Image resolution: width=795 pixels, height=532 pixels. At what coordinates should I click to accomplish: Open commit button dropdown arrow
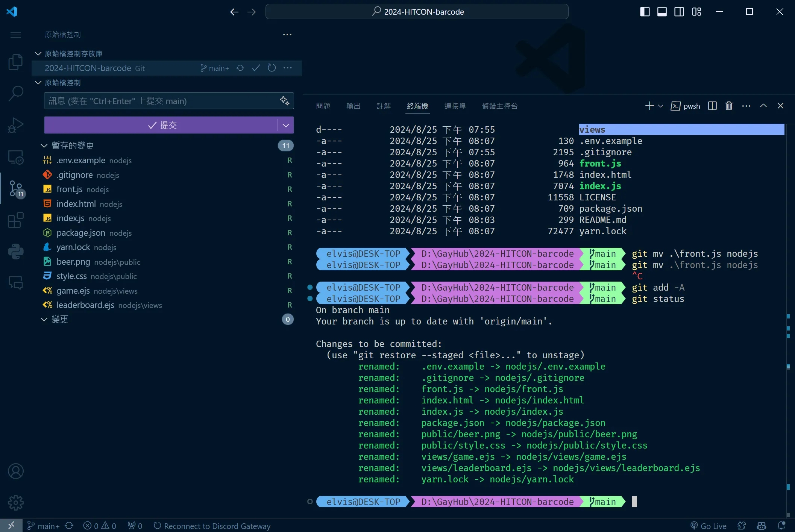pos(286,125)
